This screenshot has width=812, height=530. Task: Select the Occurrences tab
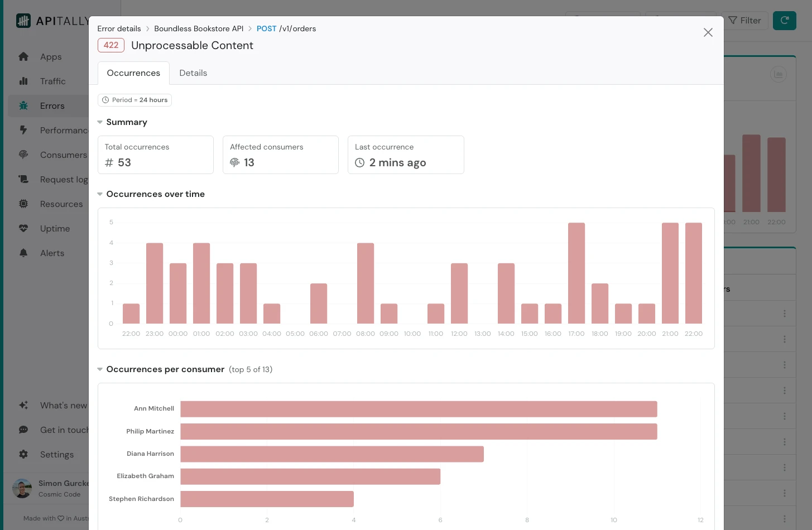[x=133, y=73]
